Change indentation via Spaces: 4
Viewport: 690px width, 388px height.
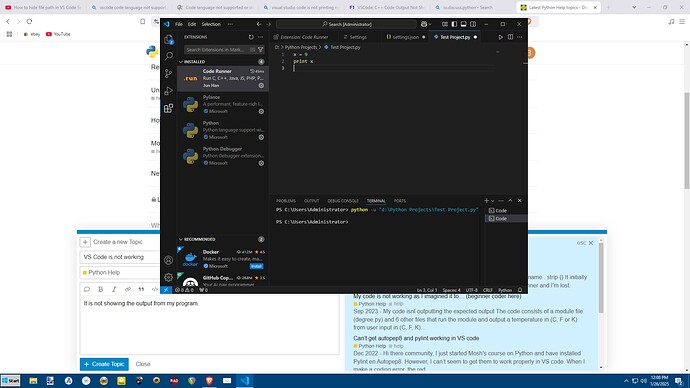(x=451, y=290)
